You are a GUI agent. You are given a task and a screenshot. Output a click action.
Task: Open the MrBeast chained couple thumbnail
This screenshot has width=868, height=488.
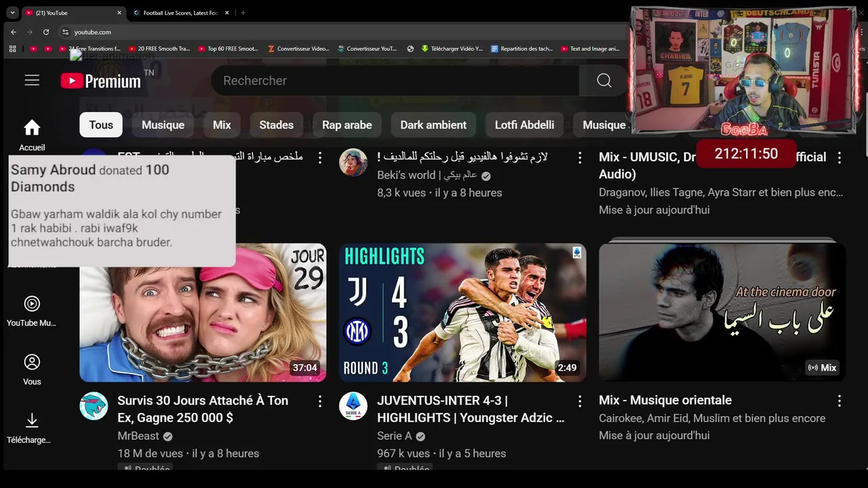pos(203,312)
